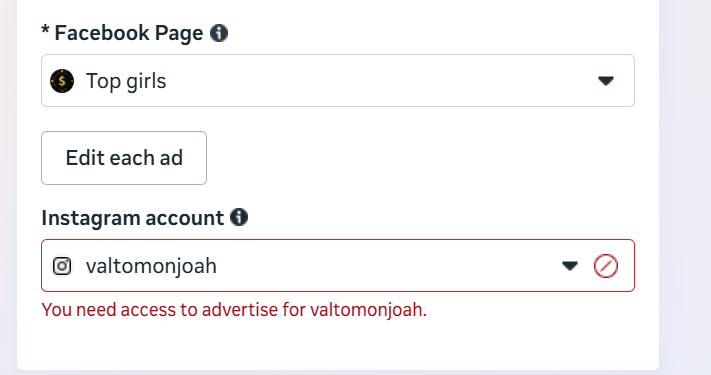Click the red prohibited circle icon
711x375 pixels.
pyautogui.click(x=606, y=266)
